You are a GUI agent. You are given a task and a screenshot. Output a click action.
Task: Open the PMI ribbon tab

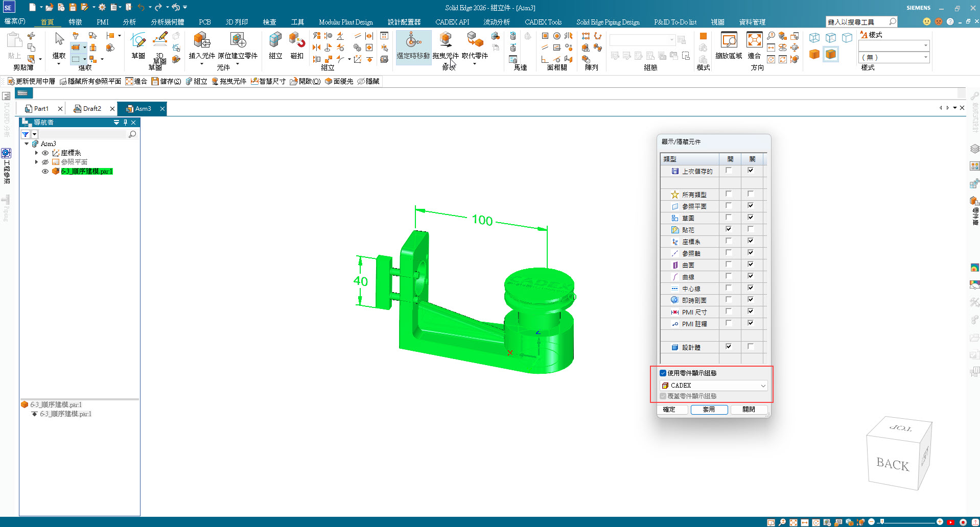(102, 22)
